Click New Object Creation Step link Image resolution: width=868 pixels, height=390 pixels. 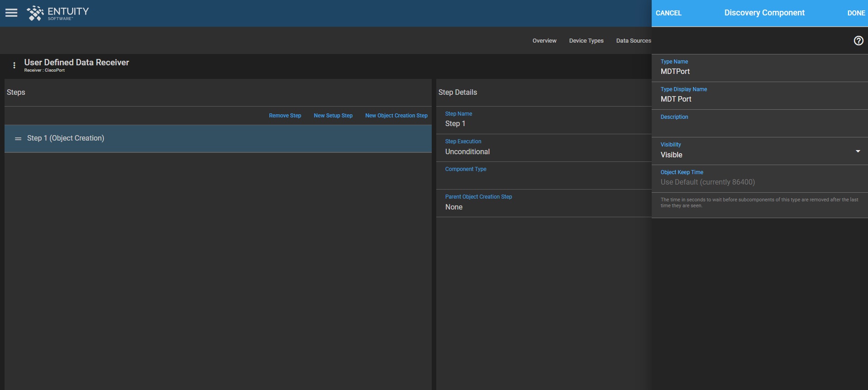click(396, 116)
